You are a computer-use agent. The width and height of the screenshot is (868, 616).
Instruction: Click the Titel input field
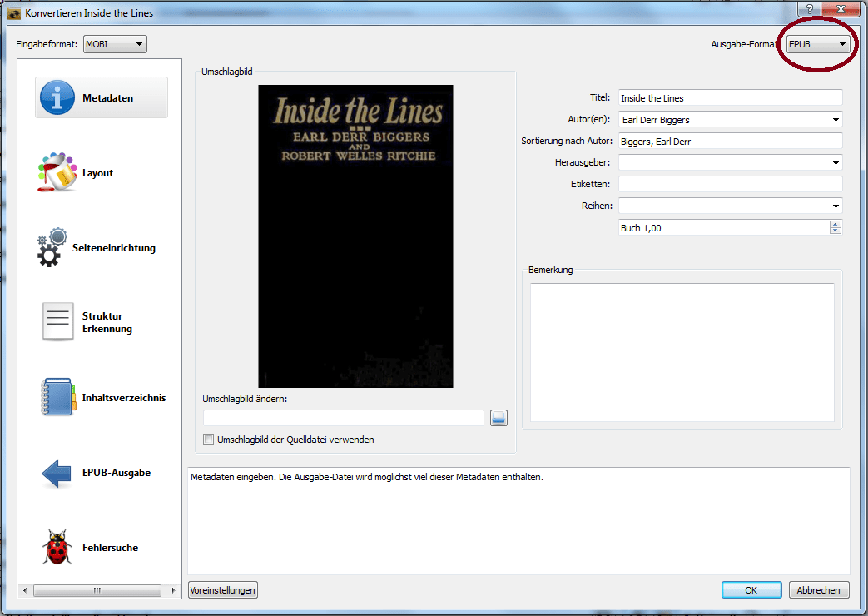730,98
